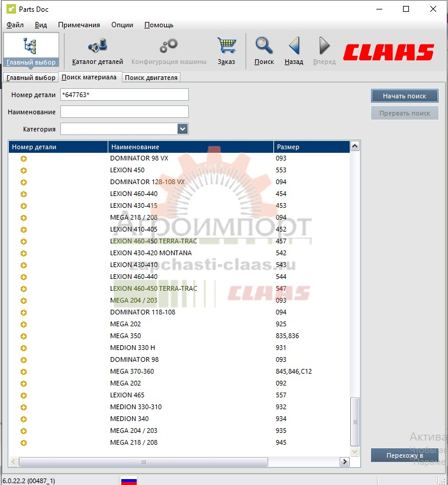Focus the Номер детали input field
Image resolution: width=448 pixels, height=485 pixels.
(124, 95)
